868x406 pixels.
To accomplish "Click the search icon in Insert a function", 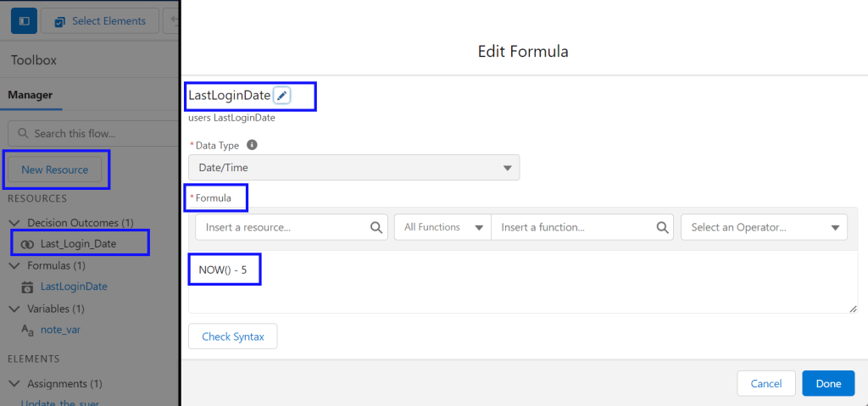I will tap(663, 227).
